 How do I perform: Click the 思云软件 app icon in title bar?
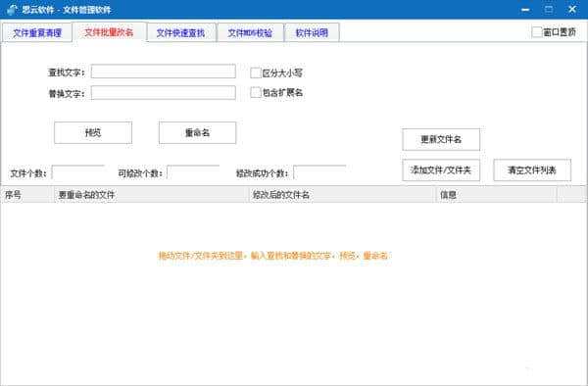click(12, 10)
